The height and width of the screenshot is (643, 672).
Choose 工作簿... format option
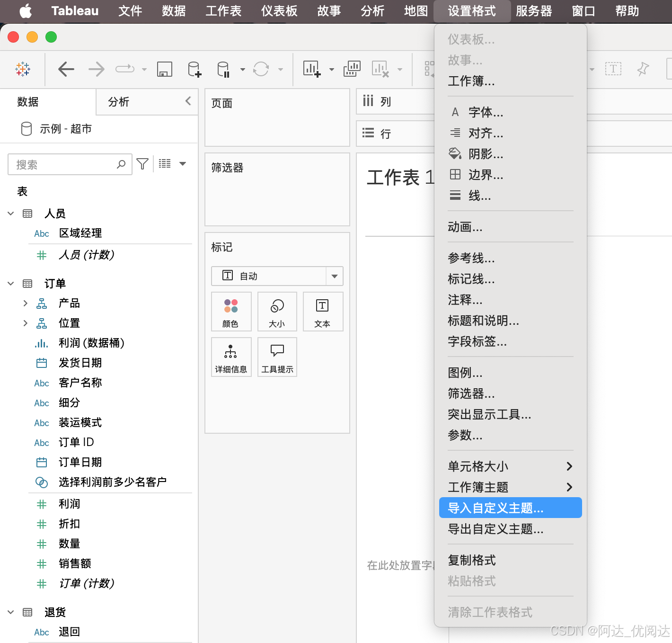[510, 81]
